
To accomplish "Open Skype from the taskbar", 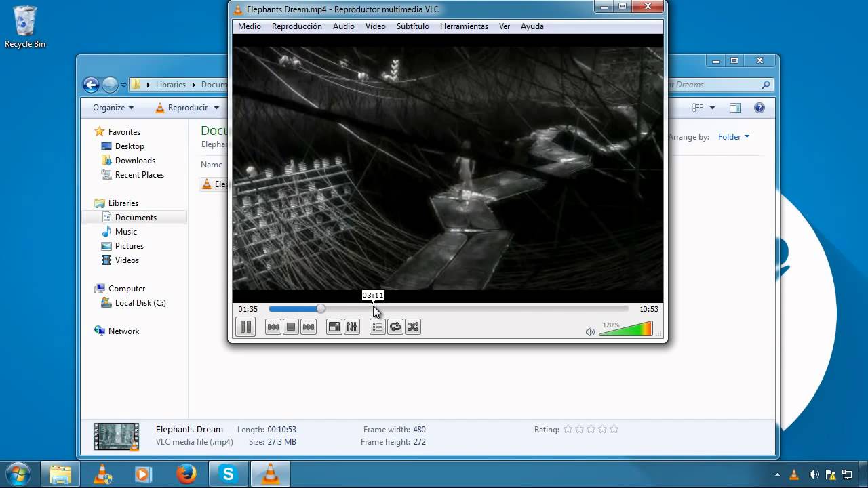I will (229, 474).
